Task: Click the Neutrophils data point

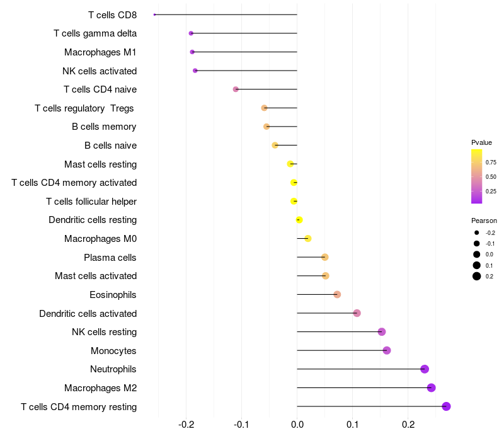Action: coord(425,369)
